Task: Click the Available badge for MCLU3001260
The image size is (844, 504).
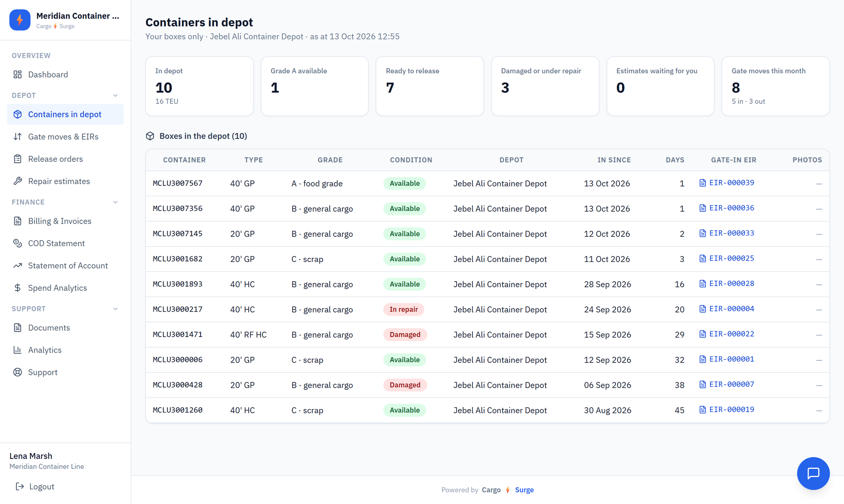Action: (x=404, y=410)
